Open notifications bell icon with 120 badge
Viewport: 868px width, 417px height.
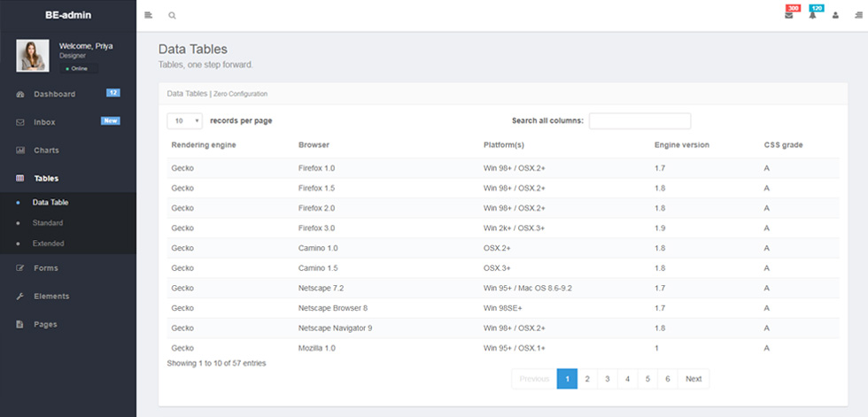point(812,15)
